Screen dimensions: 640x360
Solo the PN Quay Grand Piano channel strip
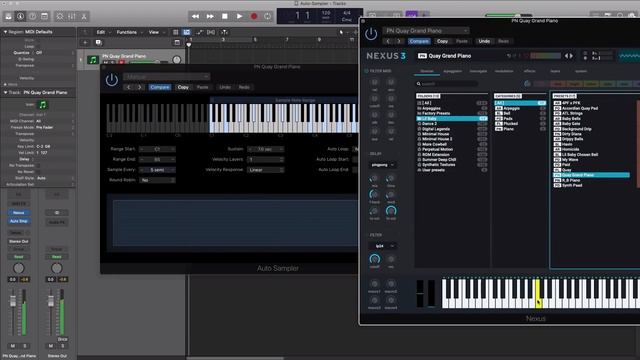(24, 346)
